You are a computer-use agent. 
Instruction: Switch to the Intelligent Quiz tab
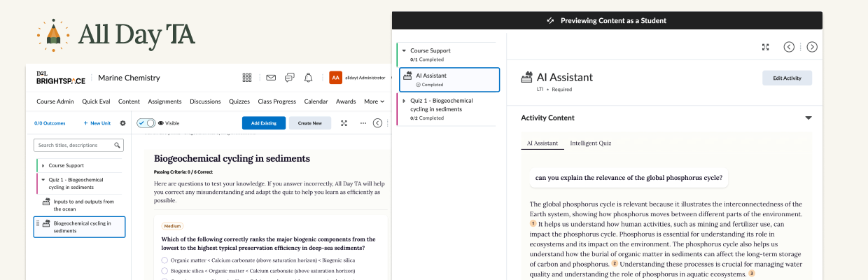[590, 143]
